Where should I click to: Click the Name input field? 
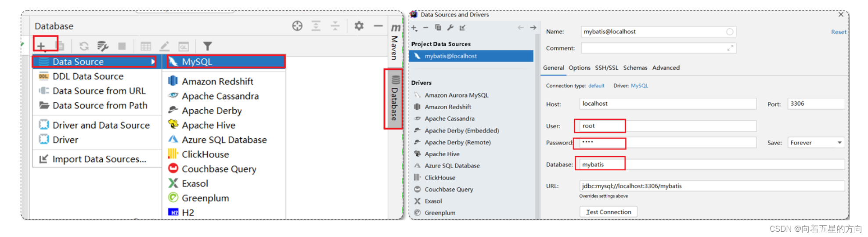tap(658, 32)
